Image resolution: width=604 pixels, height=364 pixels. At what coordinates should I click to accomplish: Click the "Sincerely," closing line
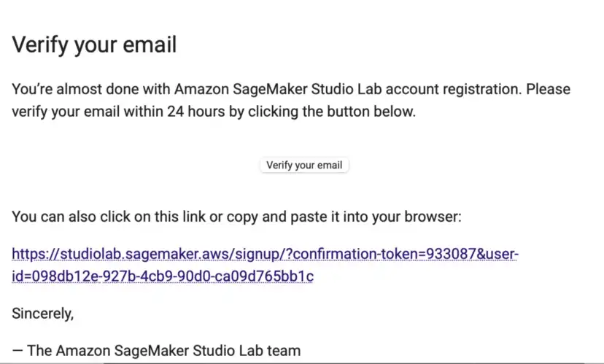tap(43, 313)
